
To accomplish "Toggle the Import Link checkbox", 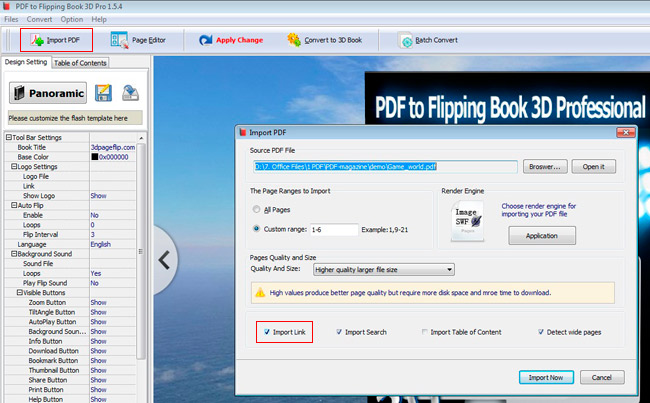I will [x=267, y=332].
